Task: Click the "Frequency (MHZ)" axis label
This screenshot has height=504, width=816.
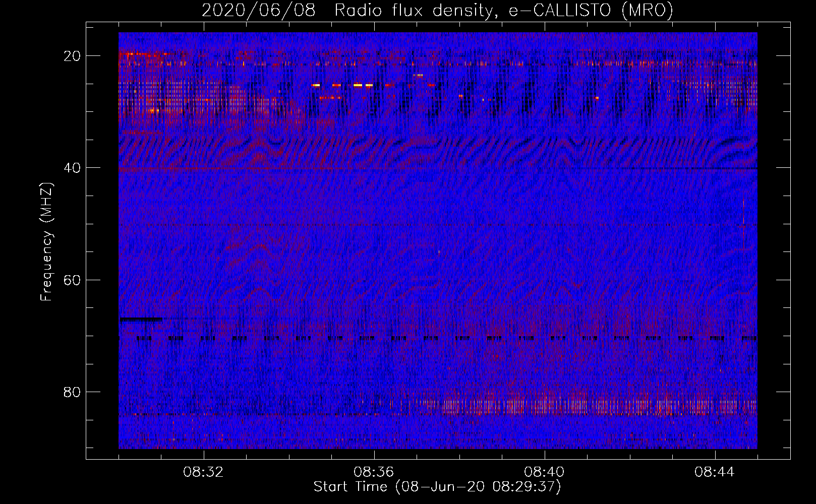Action: (46, 241)
